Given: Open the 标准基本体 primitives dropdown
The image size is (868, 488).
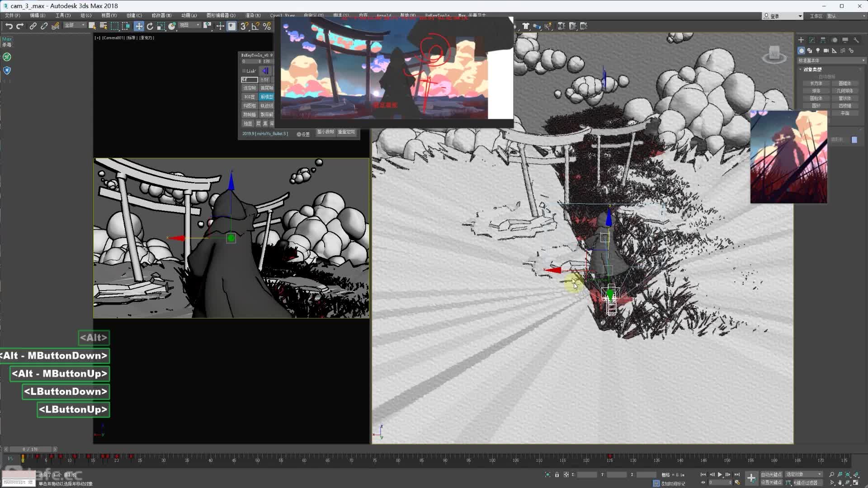Looking at the screenshot, I should click(831, 60).
